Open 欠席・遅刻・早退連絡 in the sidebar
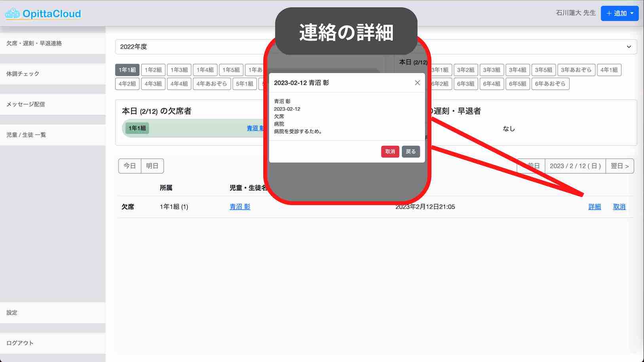 (x=53, y=43)
